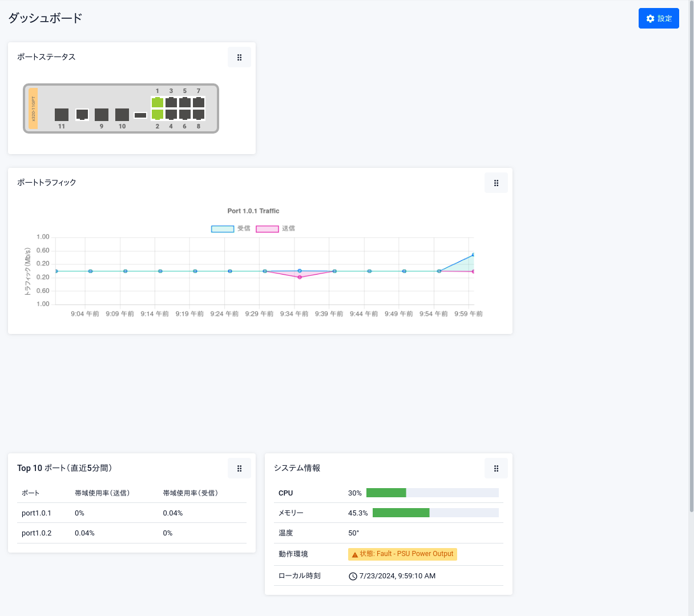The width and height of the screenshot is (694, 616).
Task: Click the CPU usage progress bar
Action: (432, 493)
